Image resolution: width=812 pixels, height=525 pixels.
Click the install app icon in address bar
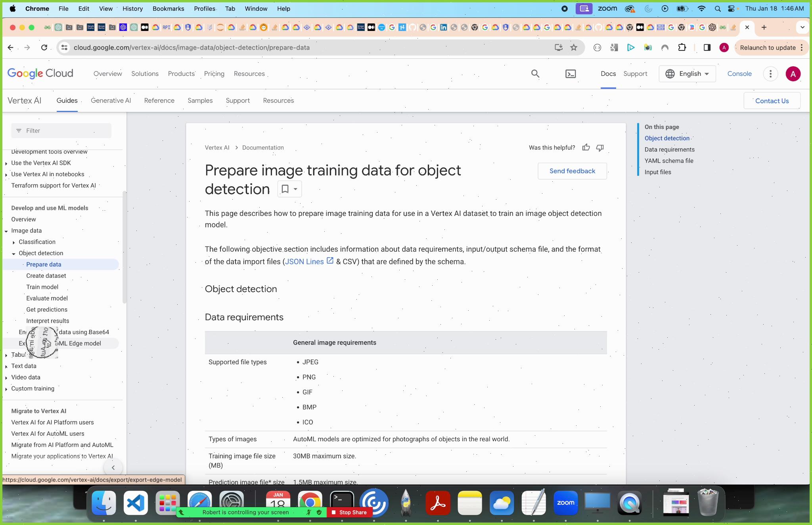[559, 48]
